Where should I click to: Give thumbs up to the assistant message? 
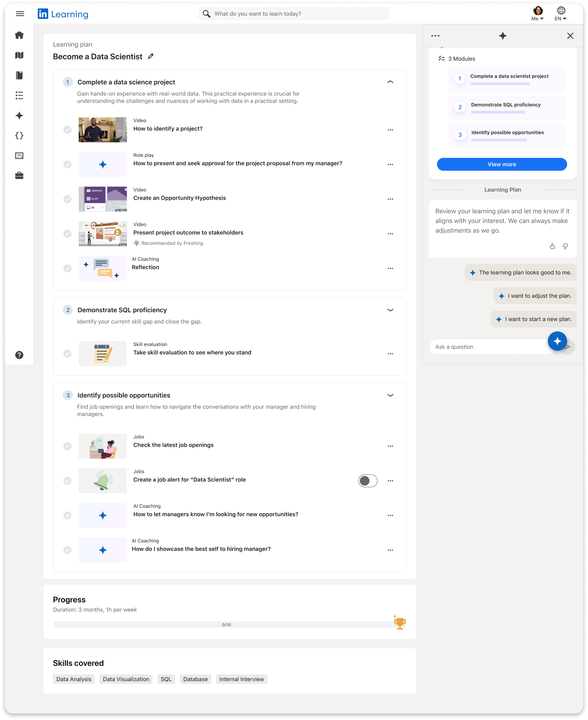click(552, 246)
